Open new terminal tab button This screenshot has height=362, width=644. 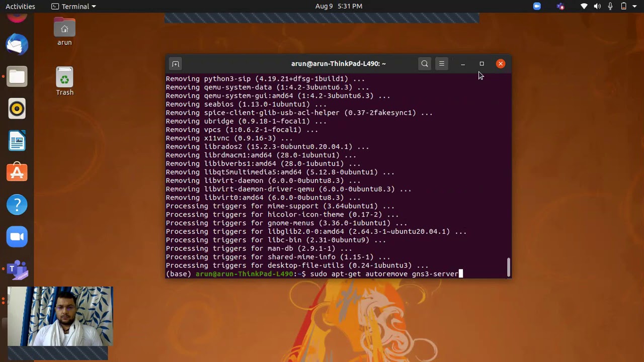175,64
